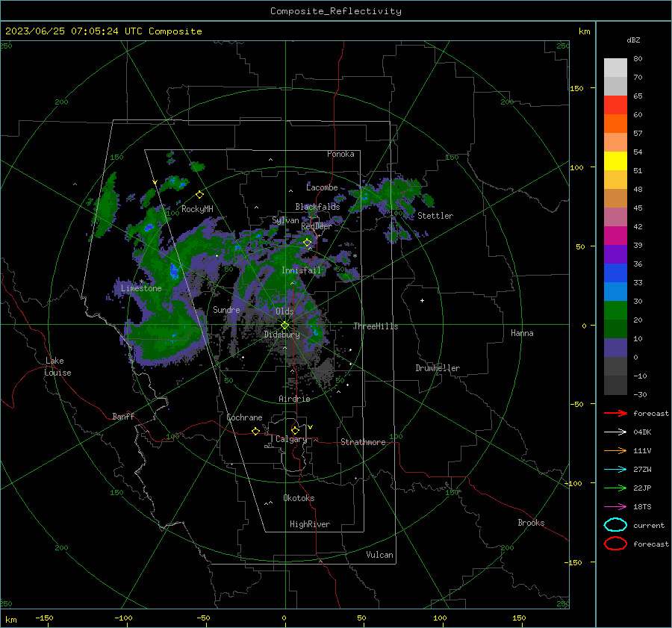Click the dark gray -10 dBZ swatch
The width and height of the screenshot is (672, 628).
tap(615, 385)
